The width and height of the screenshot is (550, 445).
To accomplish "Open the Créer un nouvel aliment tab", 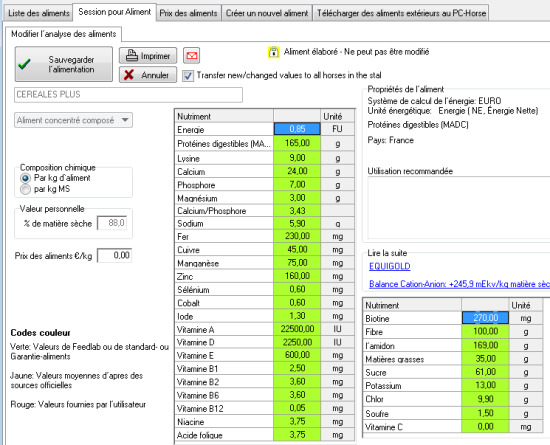I will point(267,13).
